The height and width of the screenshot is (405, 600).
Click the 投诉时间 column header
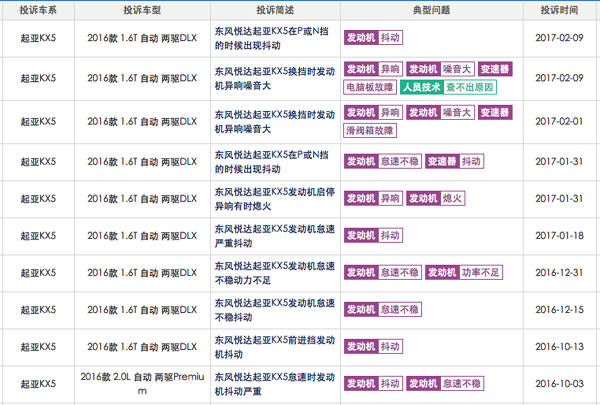pos(559,10)
